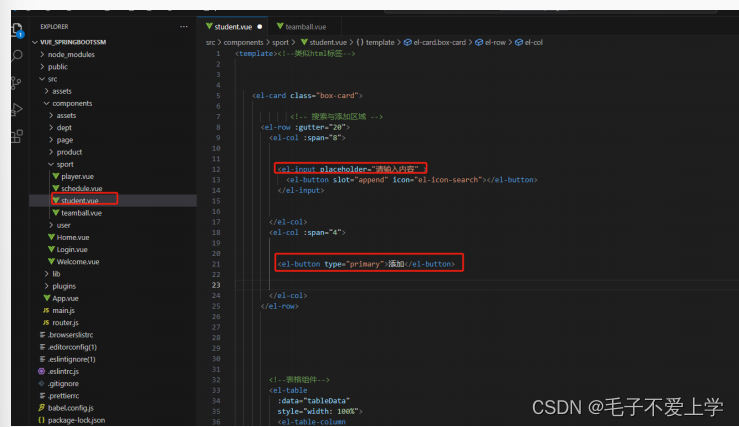Click the el-button type="primary" code line
This screenshot has width=739, height=427.
point(366,264)
